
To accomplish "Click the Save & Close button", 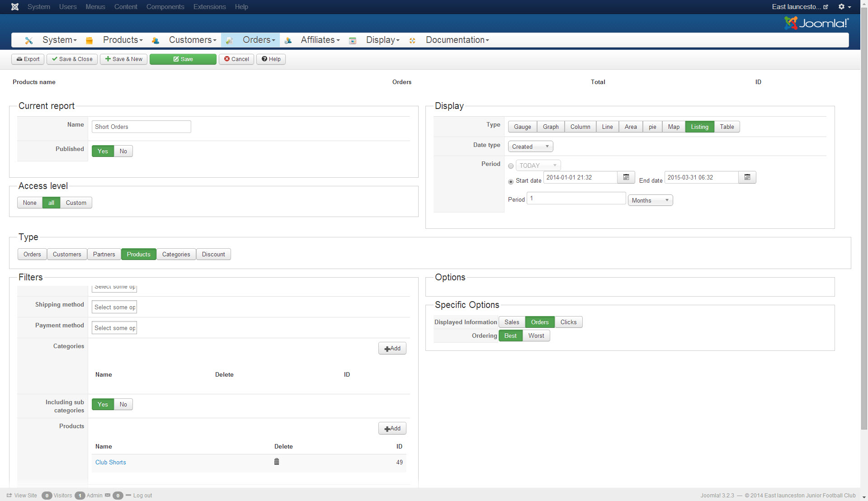I will click(x=72, y=59).
